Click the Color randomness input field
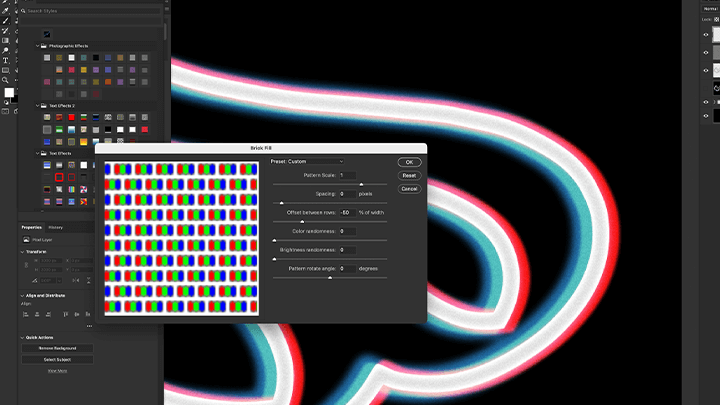720x405 pixels. [348, 231]
